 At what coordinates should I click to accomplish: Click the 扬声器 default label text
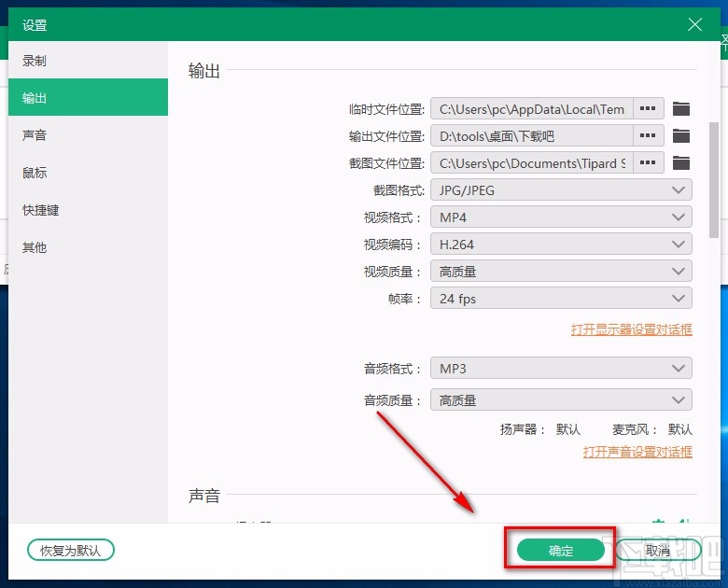pyautogui.click(x=540, y=429)
